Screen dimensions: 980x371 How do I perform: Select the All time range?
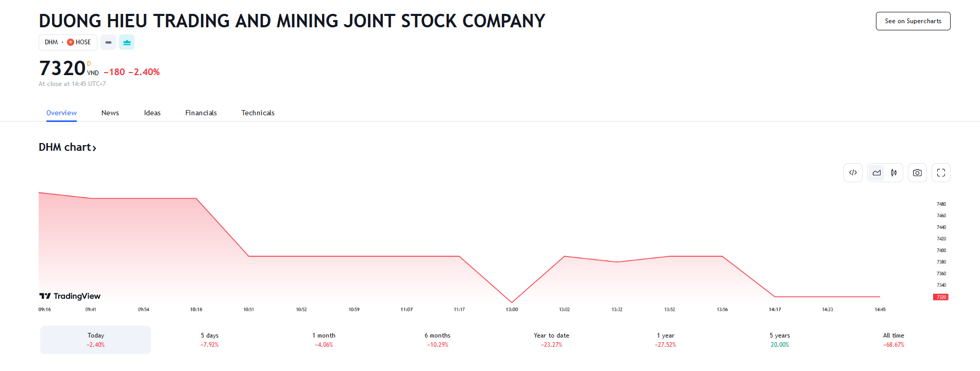(x=893, y=340)
